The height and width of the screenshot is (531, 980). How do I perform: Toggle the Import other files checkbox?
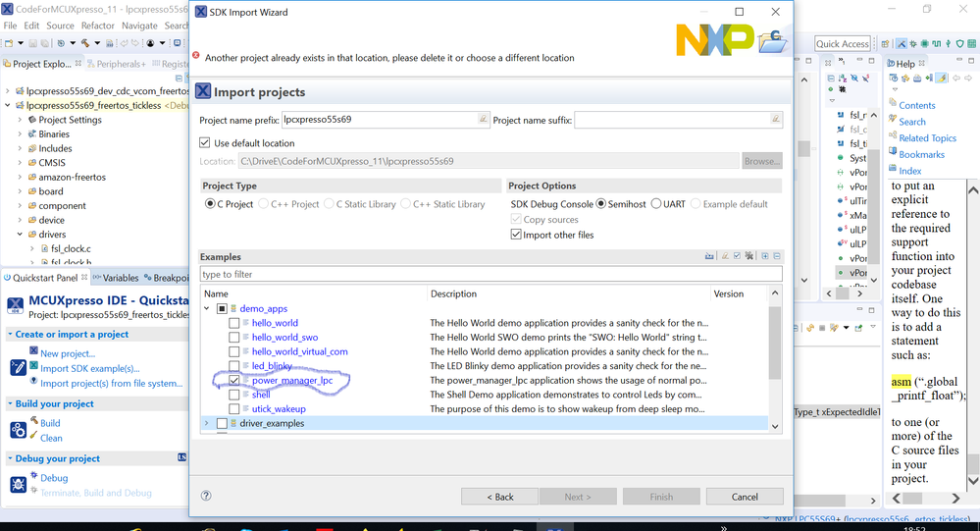tap(516, 235)
